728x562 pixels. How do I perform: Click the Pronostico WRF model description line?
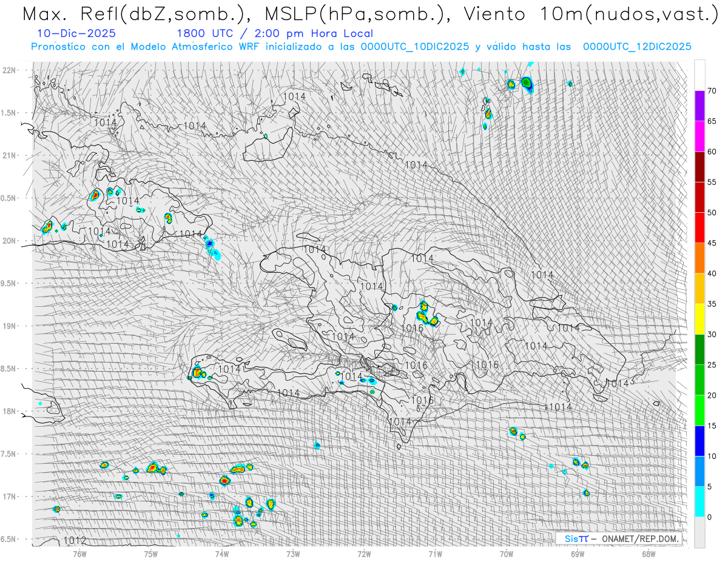[361, 47]
